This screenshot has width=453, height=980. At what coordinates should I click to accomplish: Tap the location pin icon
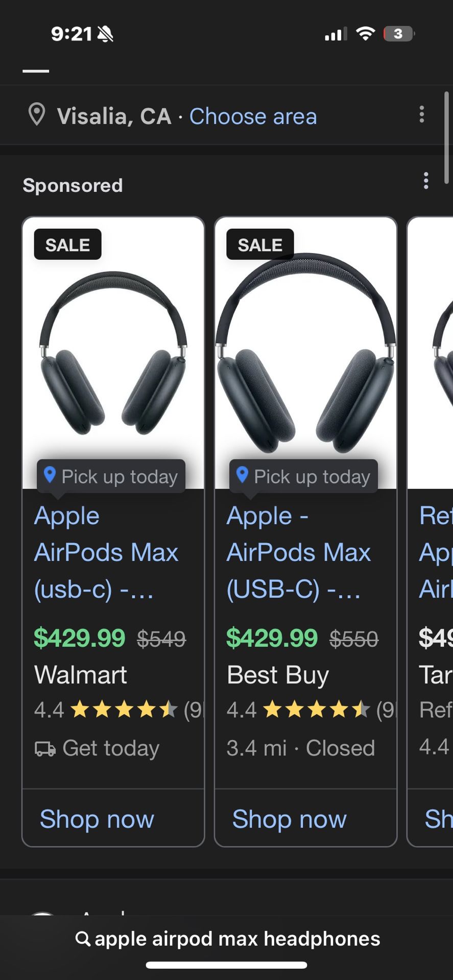point(36,115)
